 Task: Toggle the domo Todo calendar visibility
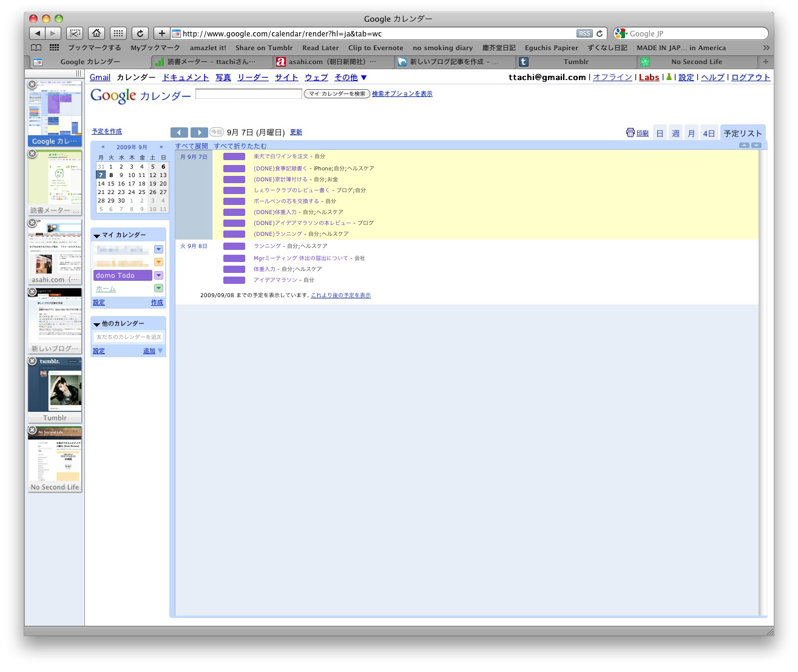[123, 275]
